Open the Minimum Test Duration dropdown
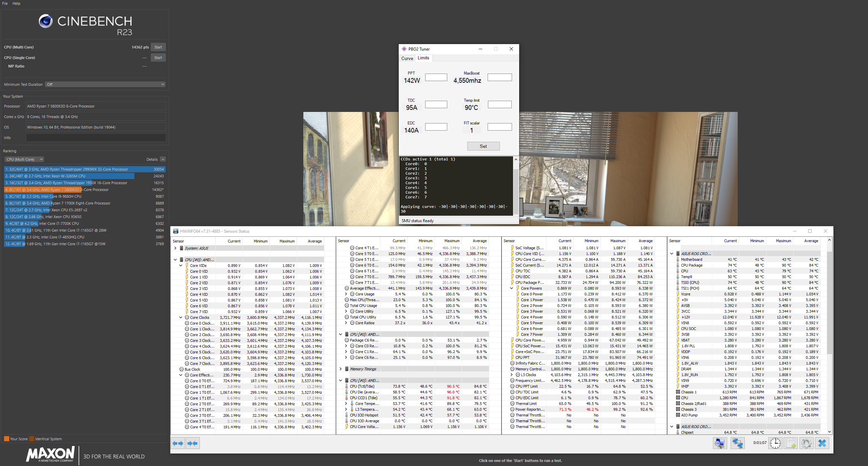This screenshot has height=466, width=868. (x=105, y=84)
